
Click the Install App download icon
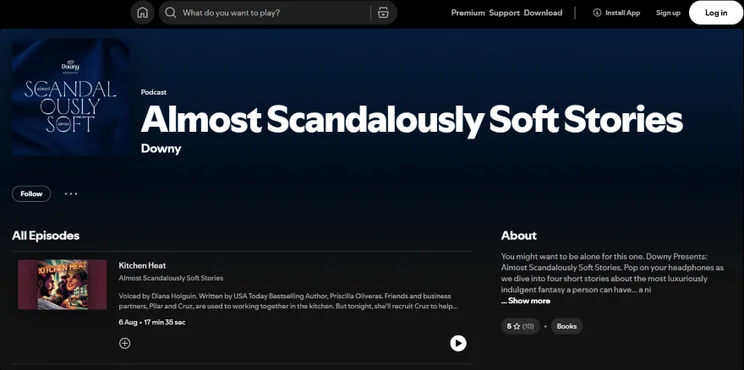point(597,13)
